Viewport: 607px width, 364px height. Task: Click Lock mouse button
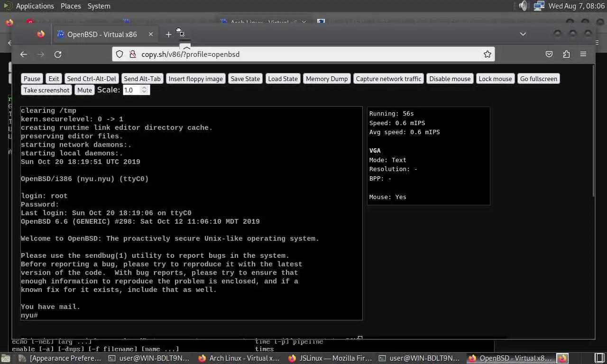pyautogui.click(x=495, y=79)
